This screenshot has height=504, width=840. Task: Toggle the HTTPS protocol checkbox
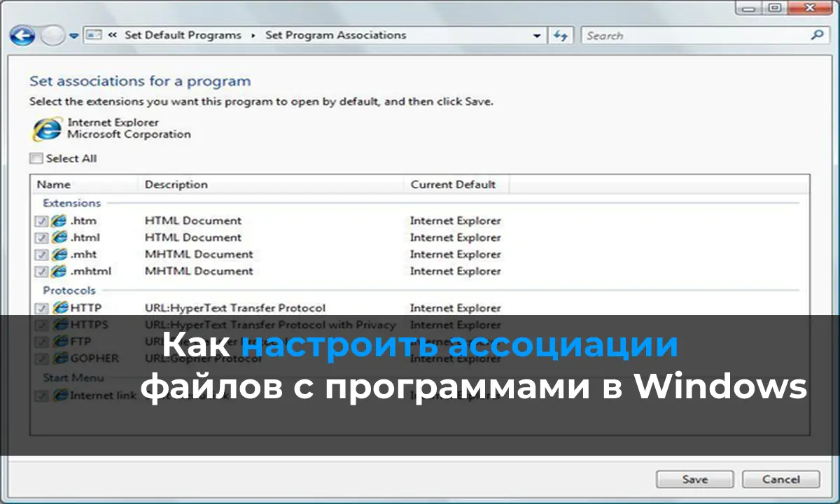coord(41,325)
